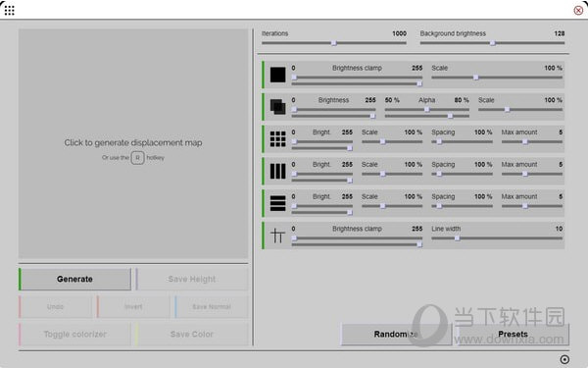Click Toggle colorizer

coord(75,334)
